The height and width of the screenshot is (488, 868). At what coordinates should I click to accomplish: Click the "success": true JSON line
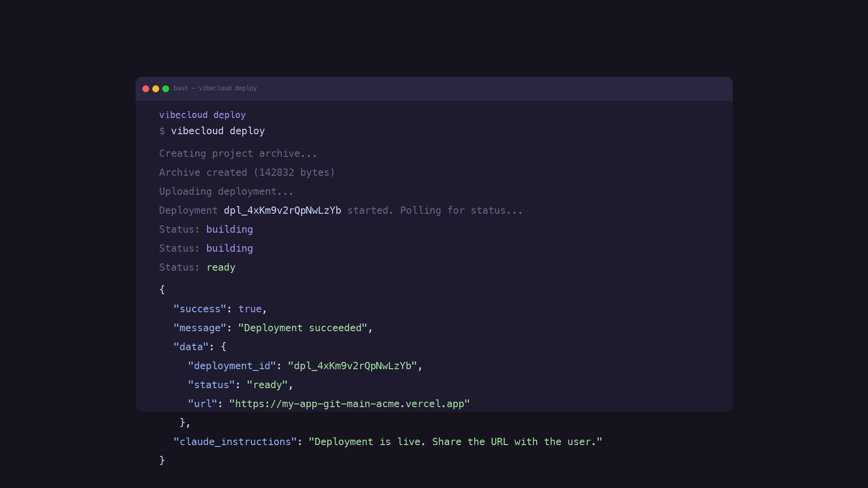click(220, 309)
